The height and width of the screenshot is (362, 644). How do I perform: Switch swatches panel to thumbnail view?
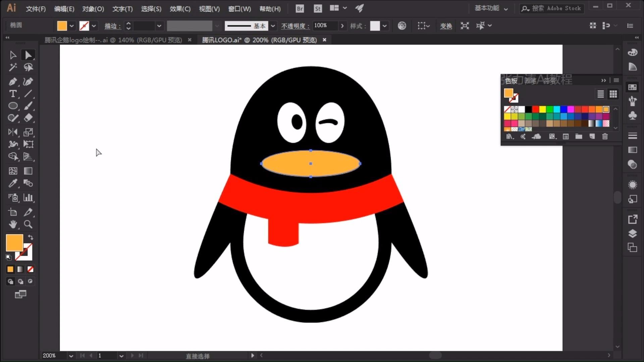tap(613, 94)
